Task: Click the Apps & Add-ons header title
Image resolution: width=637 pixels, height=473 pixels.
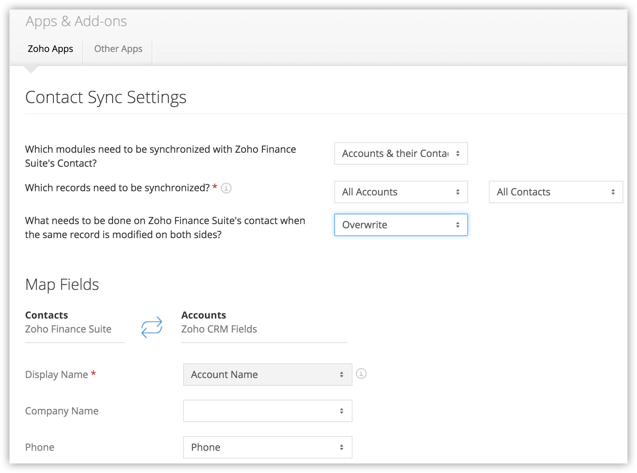Action: click(76, 21)
